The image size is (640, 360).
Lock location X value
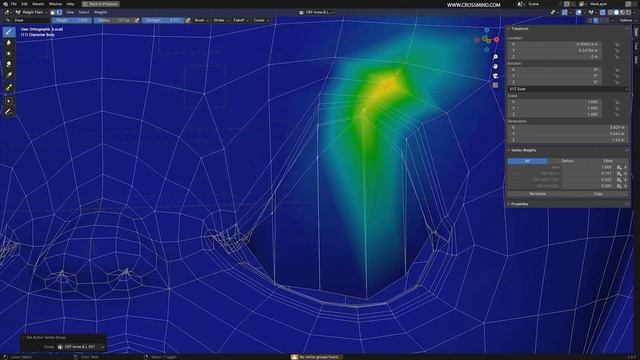point(617,44)
